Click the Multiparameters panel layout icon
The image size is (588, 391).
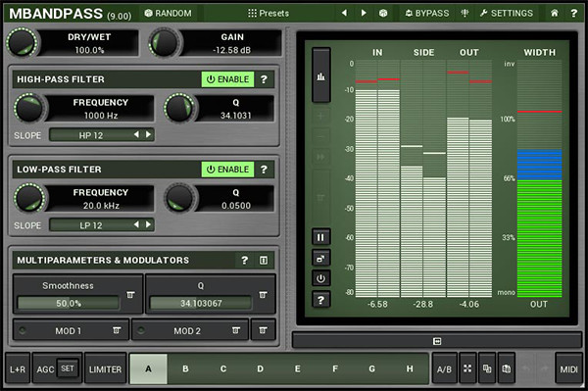264,260
